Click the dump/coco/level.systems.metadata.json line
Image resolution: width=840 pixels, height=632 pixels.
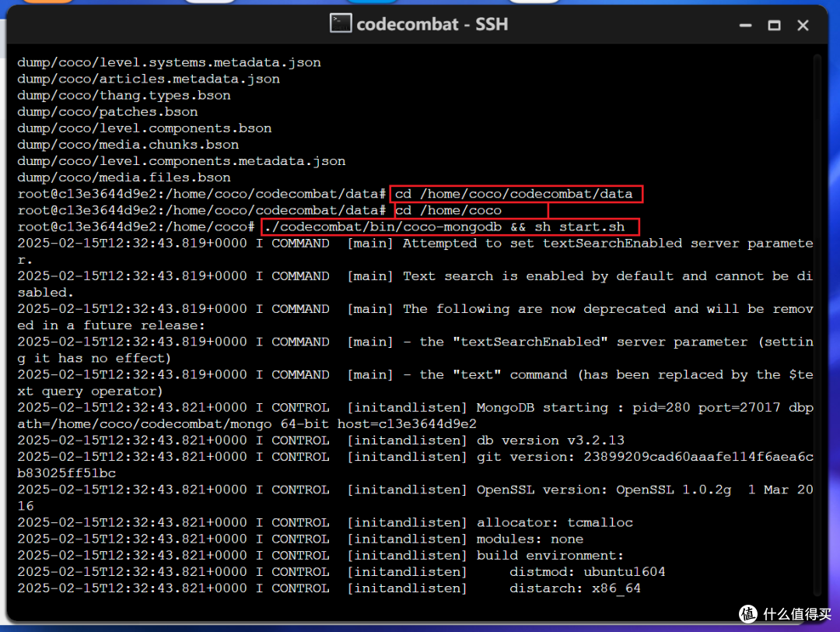(x=169, y=62)
